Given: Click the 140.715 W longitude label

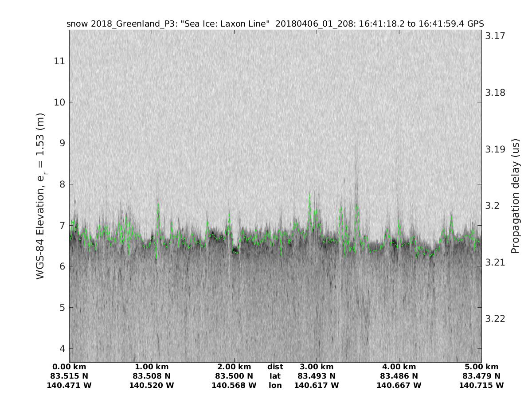Looking at the screenshot, I should tap(481, 385).
